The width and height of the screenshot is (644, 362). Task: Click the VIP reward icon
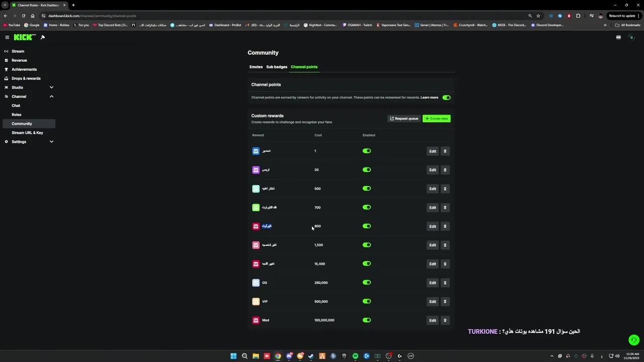256,302
